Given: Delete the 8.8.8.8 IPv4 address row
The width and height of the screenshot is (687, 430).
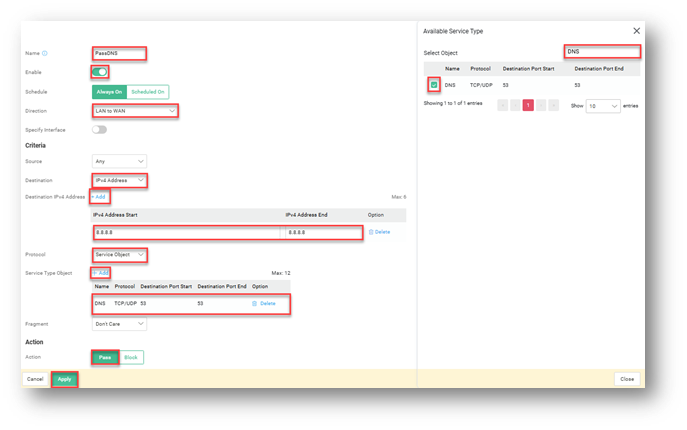Looking at the screenshot, I should (x=379, y=232).
